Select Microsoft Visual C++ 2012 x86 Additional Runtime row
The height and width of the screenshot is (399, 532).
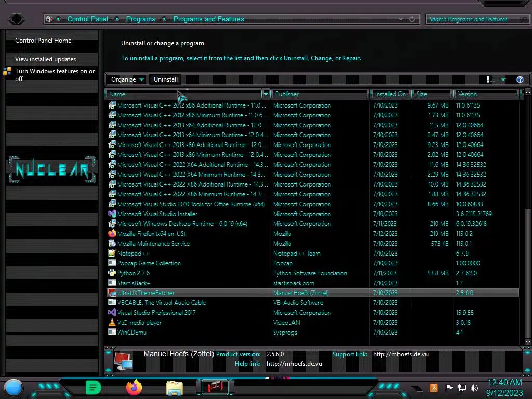pos(312,105)
